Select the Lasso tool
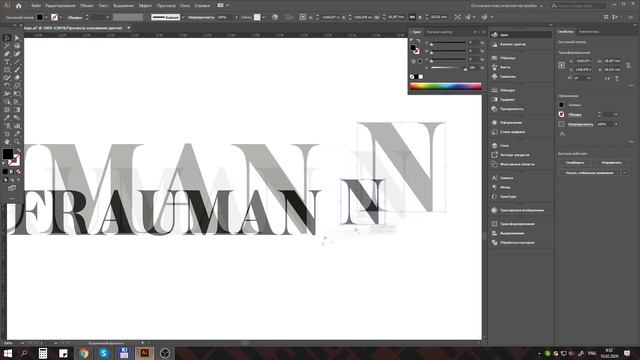The width and height of the screenshot is (640, 360). click(17, 46)
